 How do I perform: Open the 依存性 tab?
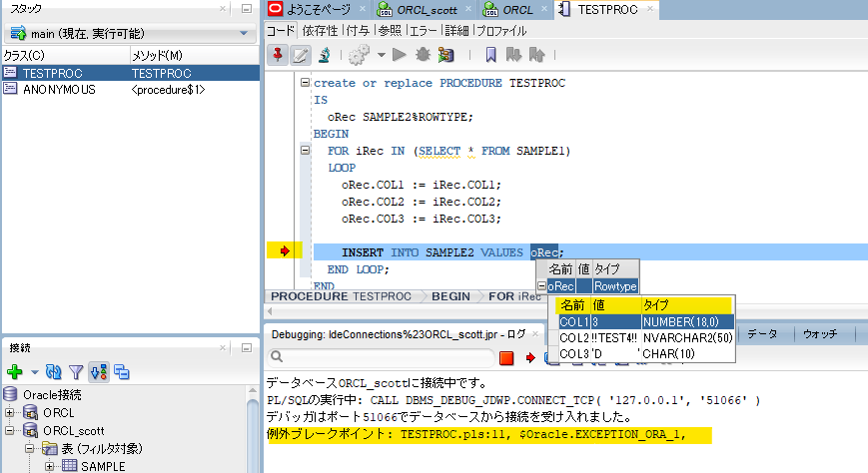(320, 30)
